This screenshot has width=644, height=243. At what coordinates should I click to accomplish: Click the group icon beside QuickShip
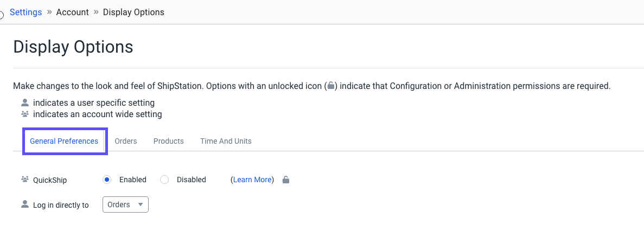tap(24, 180)
